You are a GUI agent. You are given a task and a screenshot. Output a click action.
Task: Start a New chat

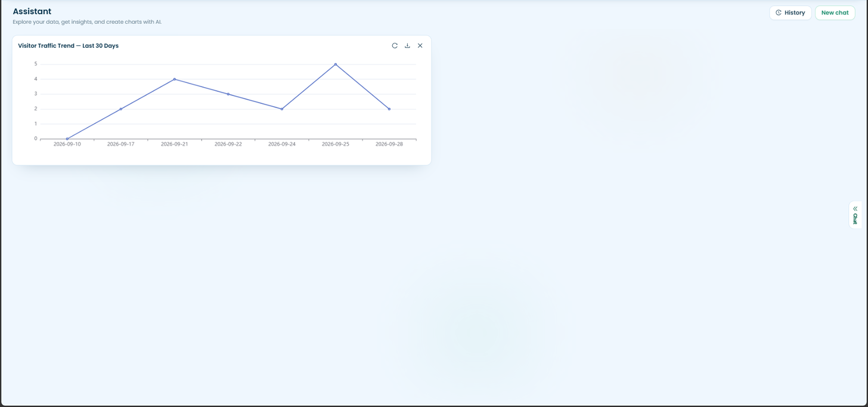(x=835, y=13)
